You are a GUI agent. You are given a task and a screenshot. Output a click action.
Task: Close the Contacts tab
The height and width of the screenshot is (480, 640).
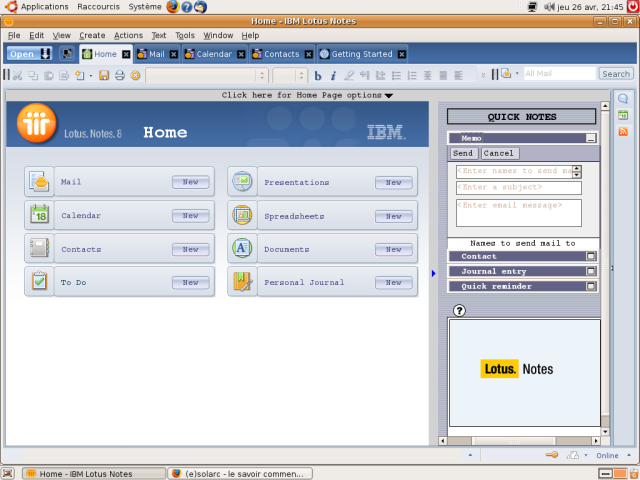pos(309,54)
